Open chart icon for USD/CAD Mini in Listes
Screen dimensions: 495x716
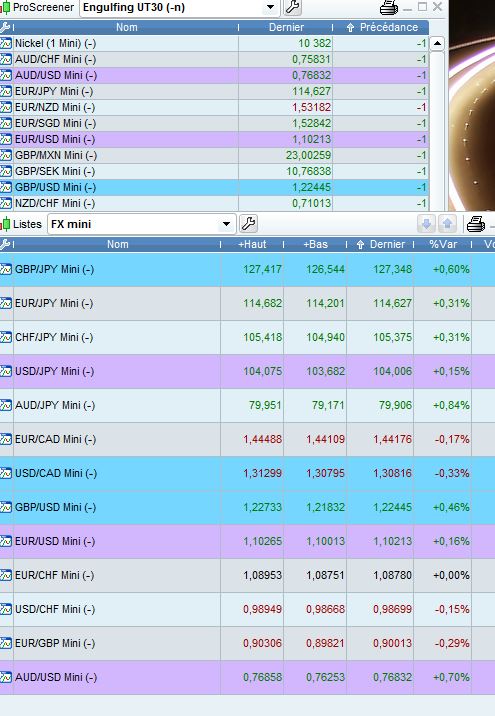pos(6,473)
